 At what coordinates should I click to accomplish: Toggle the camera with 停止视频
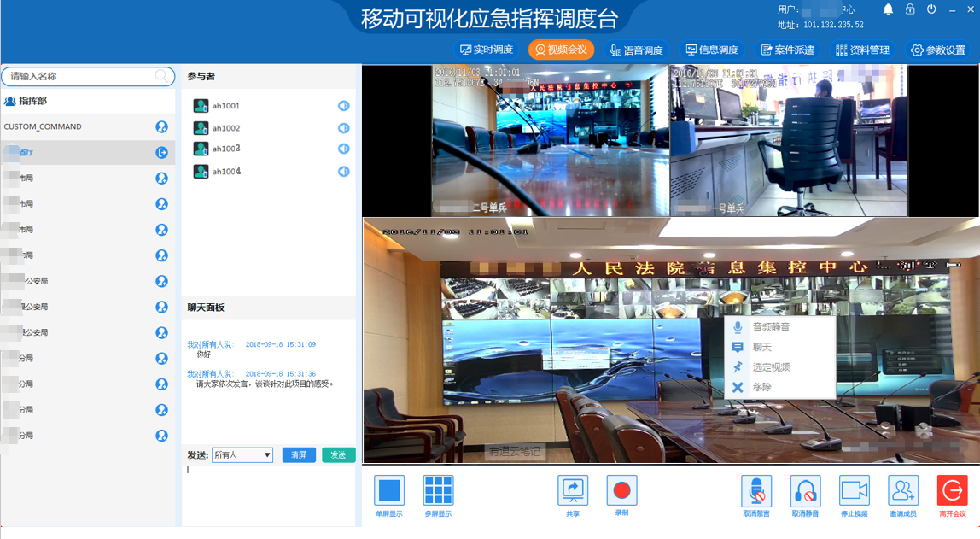(855, 490)
